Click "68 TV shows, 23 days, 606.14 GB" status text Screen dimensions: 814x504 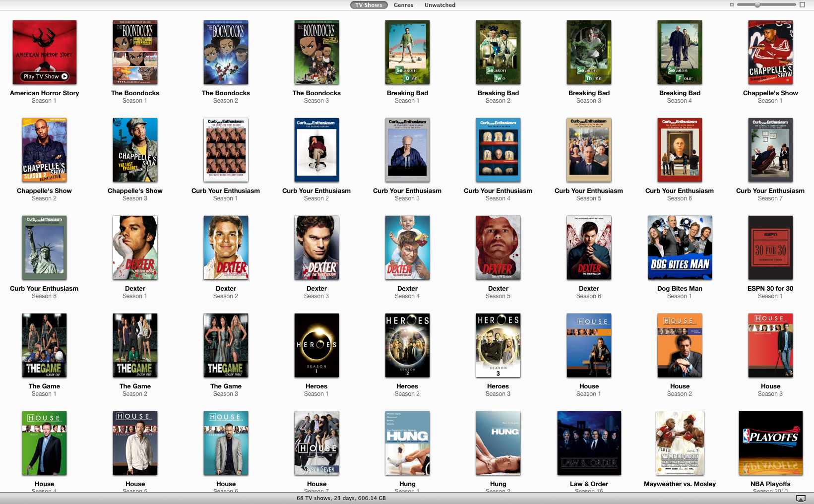pyautogui.click(x=341, y=498)
